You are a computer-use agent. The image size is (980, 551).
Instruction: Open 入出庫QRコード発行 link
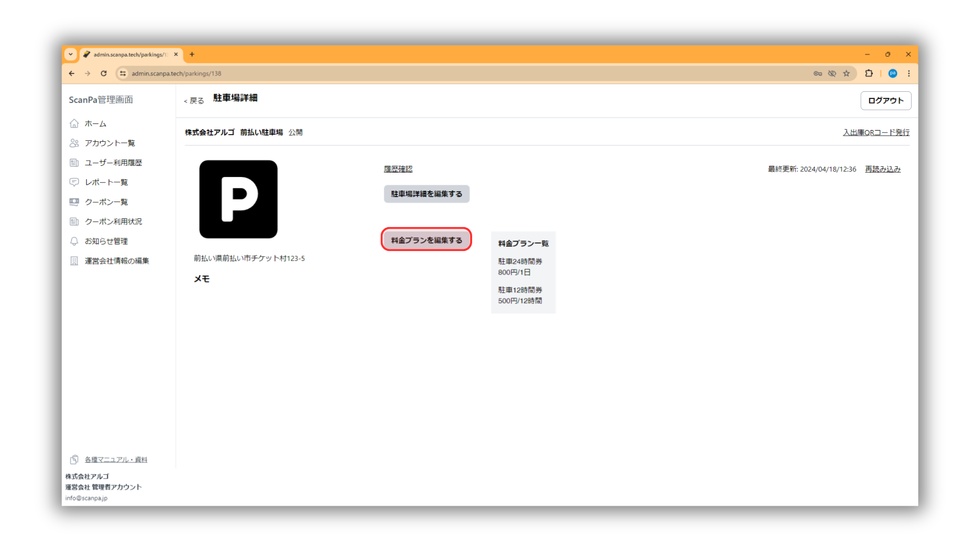tap(876, 133)
